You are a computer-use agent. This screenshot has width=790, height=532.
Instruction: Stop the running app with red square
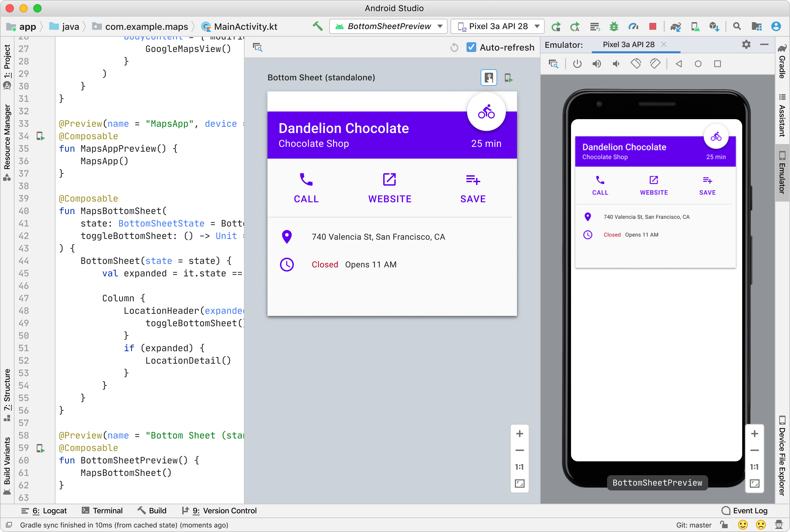(653, 26)
